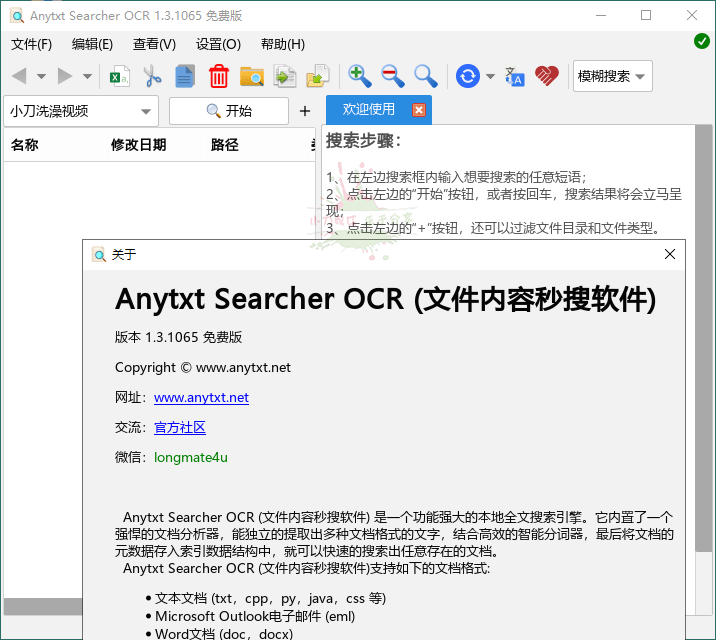
Task: Open the 官方社区 community link
Action: [180, 427]
